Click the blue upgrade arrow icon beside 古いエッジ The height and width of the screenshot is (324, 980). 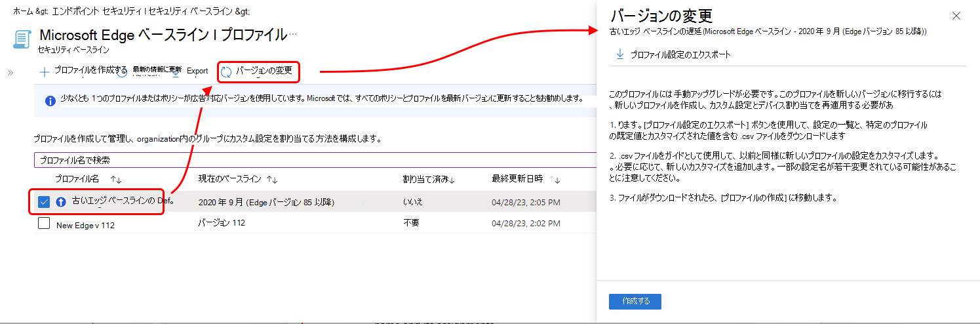tap(61, 202)
